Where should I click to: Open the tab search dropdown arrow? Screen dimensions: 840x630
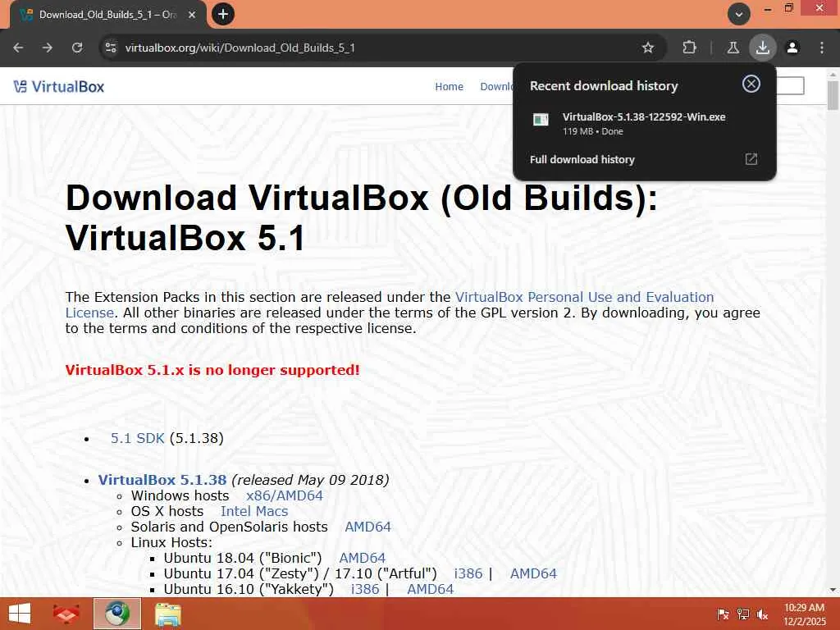pos(739,15)
